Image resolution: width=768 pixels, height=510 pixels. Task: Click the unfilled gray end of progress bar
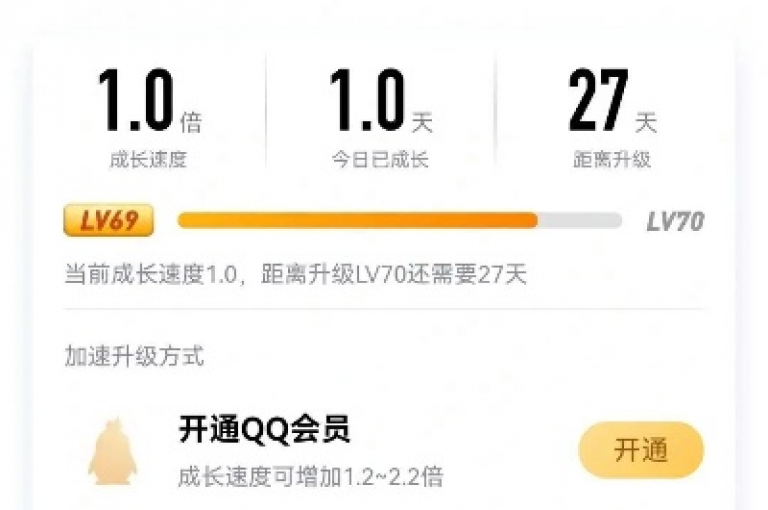pyautogui.click(x=580, y=220)
